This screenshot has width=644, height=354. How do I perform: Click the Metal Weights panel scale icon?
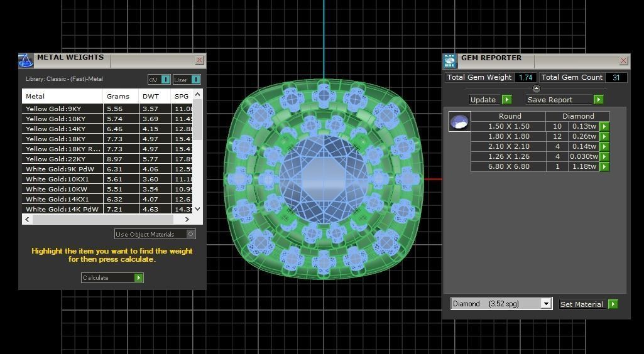coord(26,61)
